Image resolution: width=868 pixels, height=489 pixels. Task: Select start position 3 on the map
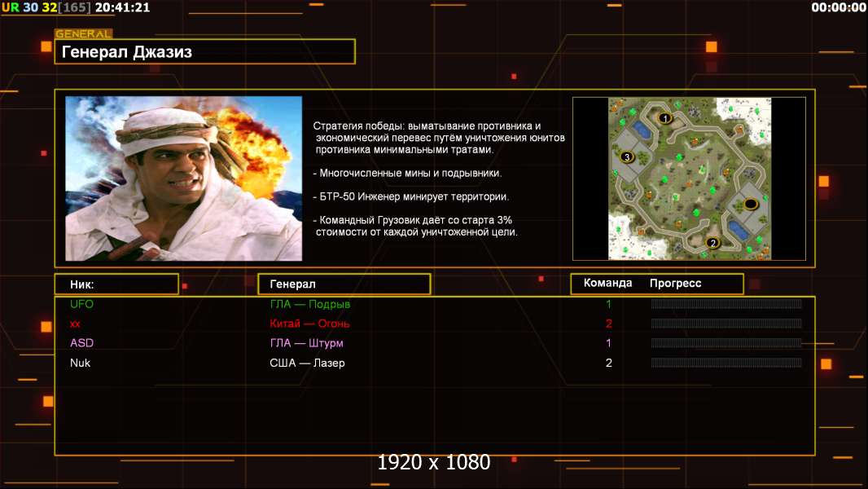(627, 156)
